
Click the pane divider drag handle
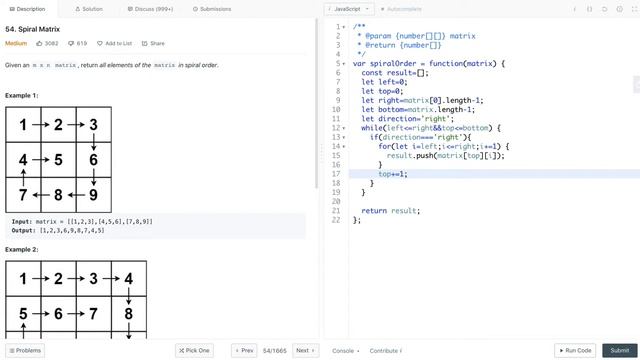tap(321, 154)
